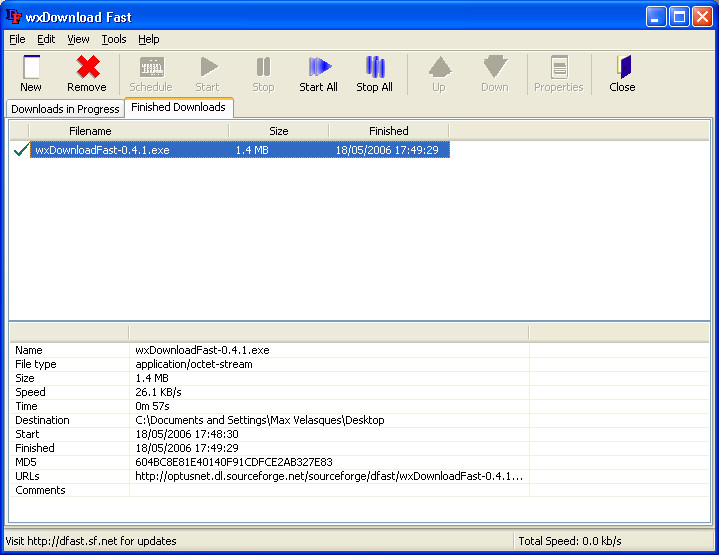Click the Total Speed status bar field
This screenshot has width=719, height=555.
click(x=570, y=541)
